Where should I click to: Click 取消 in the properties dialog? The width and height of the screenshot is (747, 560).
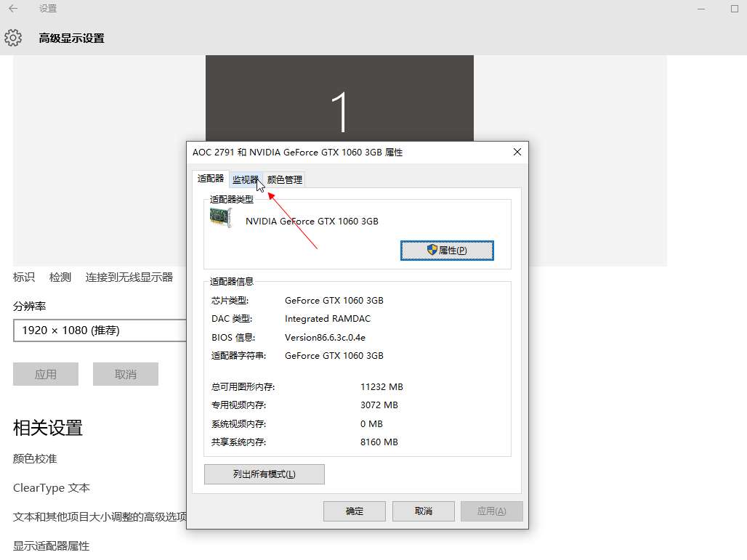pyautogui.click(x=423, y=511)
